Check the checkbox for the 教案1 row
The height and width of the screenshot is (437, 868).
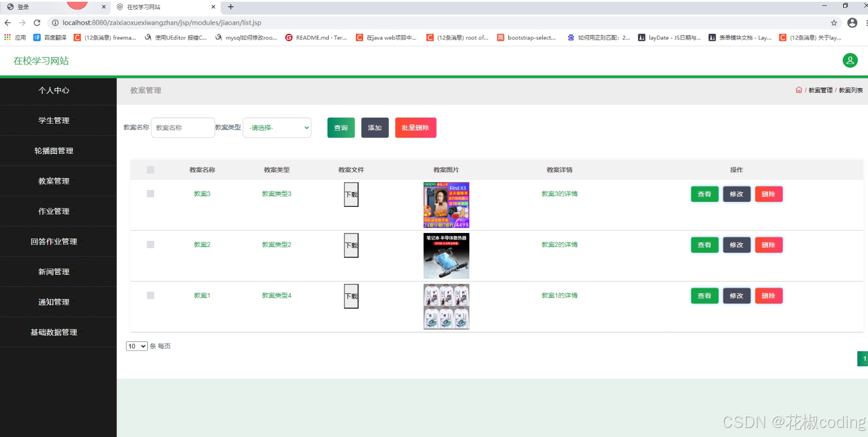point(150,295)
